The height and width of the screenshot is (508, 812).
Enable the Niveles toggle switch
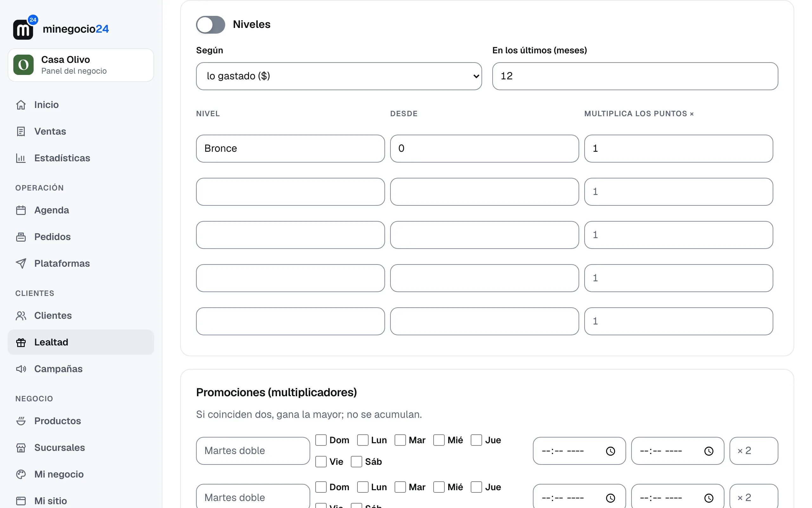(x=210, y=24)
